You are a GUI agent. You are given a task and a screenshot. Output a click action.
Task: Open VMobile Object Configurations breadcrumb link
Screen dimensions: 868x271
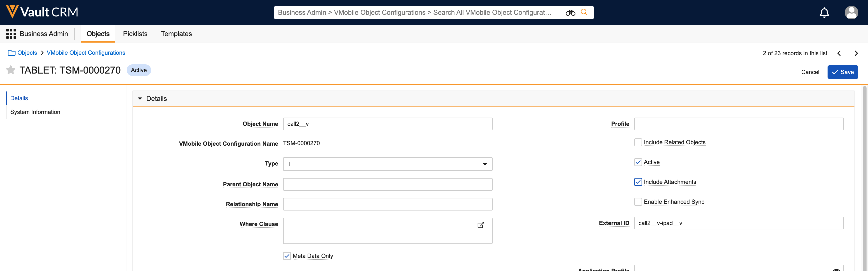[x=86, y=53]
